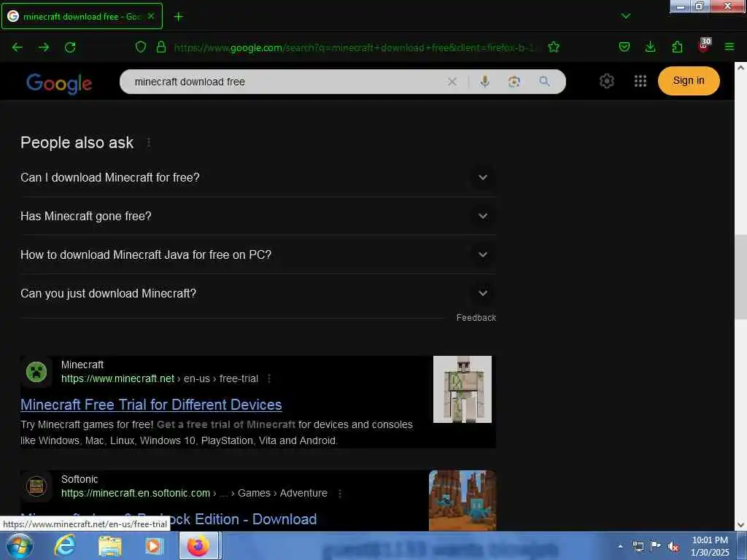Viewport: 747px width, 560px height.
Task: Open Firefox downloads panel
Action: coord(650,47)
